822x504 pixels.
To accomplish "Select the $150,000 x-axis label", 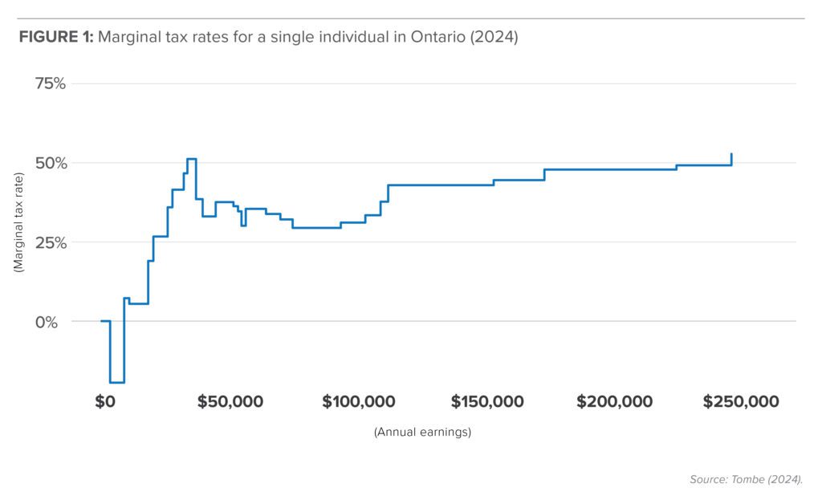I will coord(487,401).
